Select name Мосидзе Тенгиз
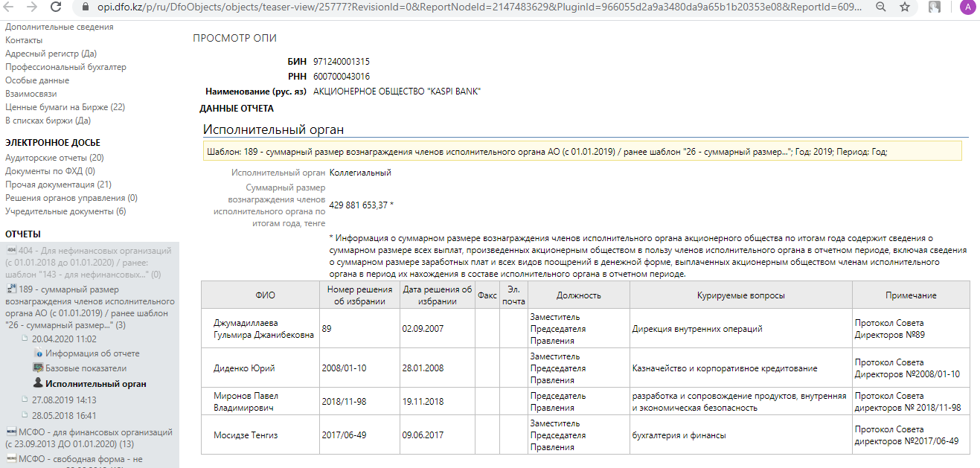The image size is (980, 468). pyautogui.click(x=246, y=435)
